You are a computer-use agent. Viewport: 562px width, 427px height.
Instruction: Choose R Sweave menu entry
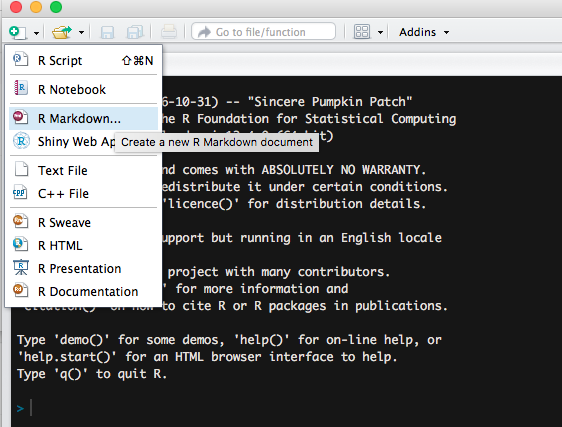pyautogui.click(x=83, y=222)
